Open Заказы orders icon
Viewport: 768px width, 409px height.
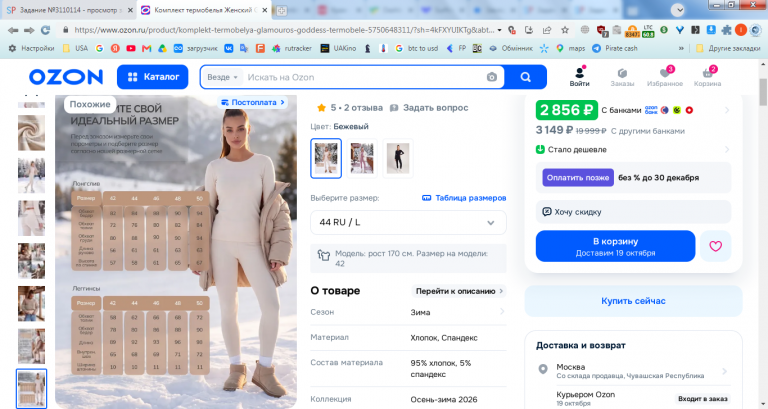tap(622, 77)
